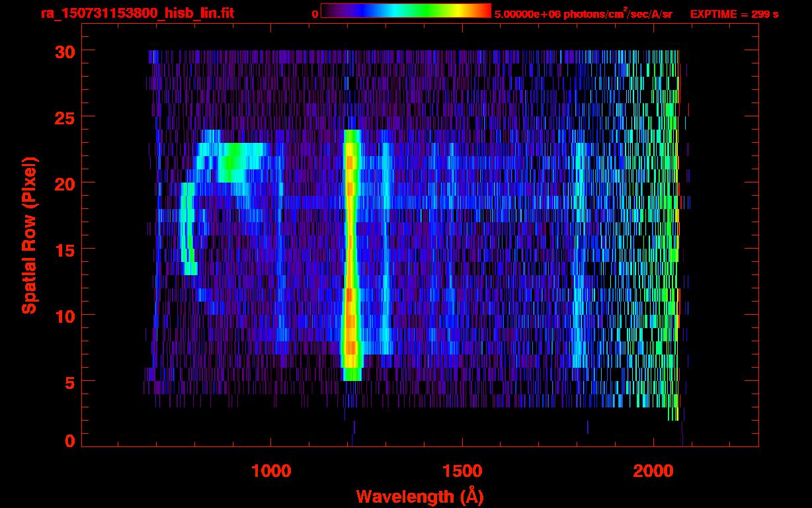Click the Spatial Row (Pixel) axis title
This screenshot has width=812, height=508.
pos(29,235)
